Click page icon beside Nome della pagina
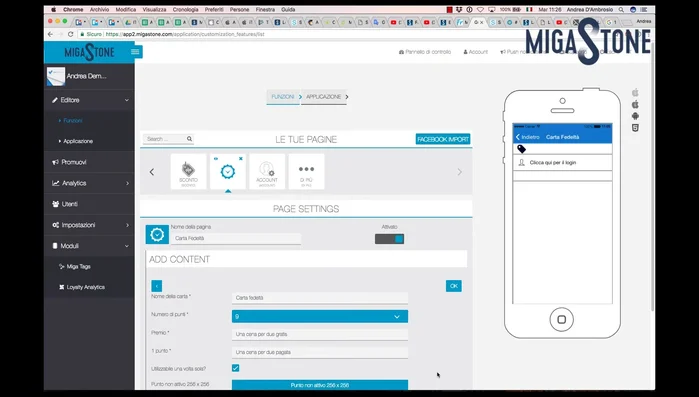 click(157, 234)
